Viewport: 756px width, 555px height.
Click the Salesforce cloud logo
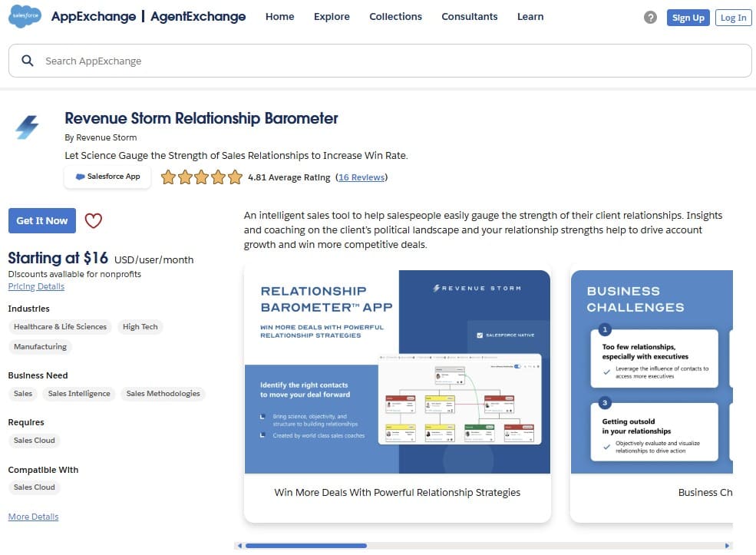point(25,16)
